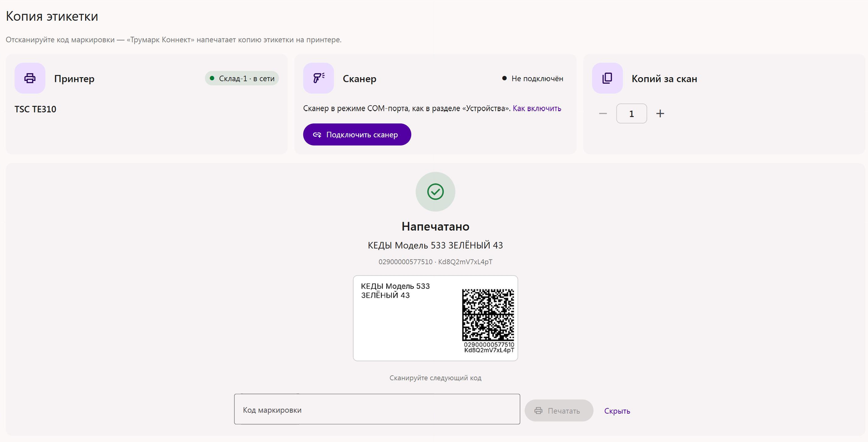Click the Копия этикетки page title
This screenshot has width=868, height=442.
(52, 16)
